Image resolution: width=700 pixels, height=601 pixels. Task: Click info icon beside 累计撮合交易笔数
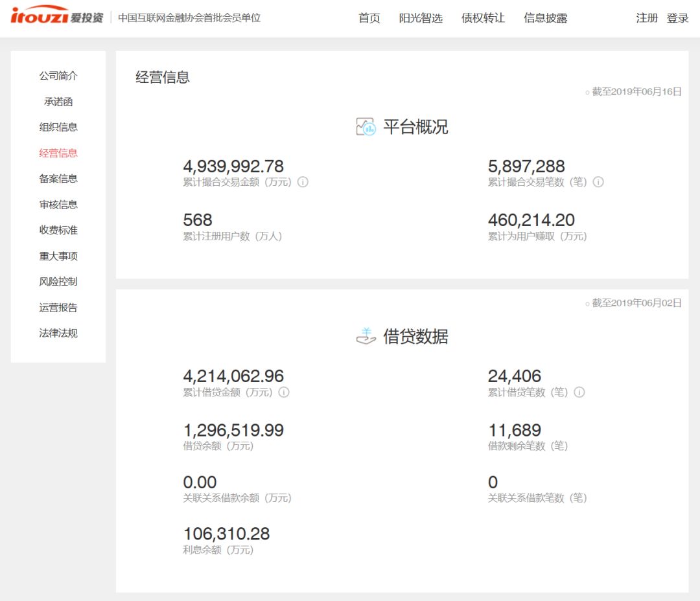tap(598, 182)
